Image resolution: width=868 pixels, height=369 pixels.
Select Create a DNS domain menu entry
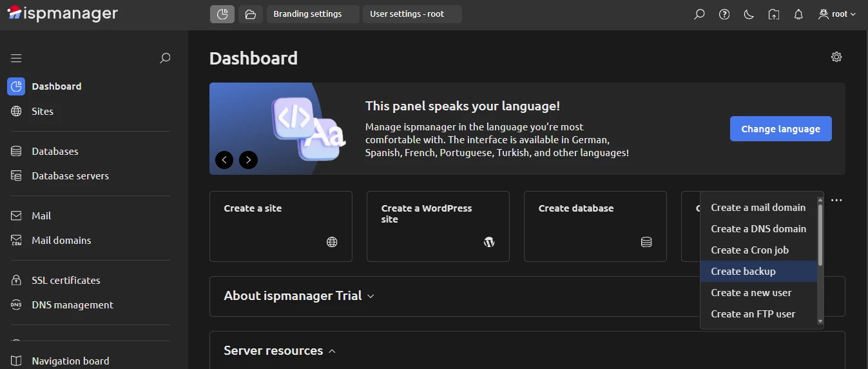tap(758, 229)
